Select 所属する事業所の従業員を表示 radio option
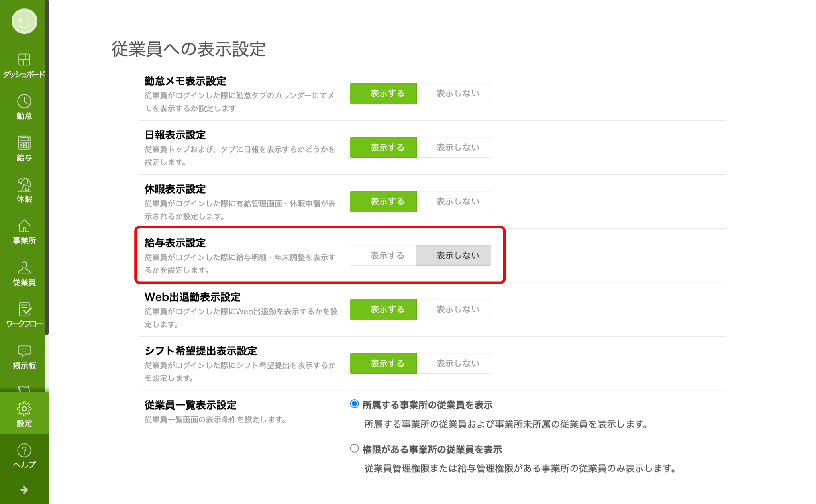Screen dimensions: 816x504 354,404
